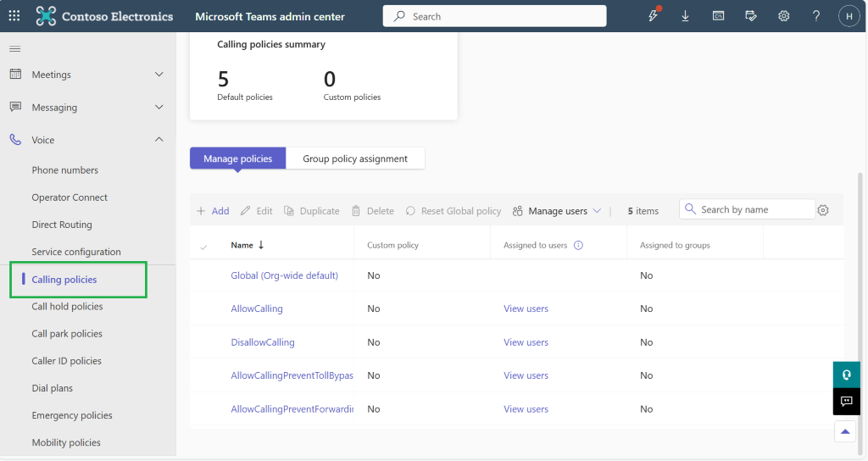This screenshot has width=868, height=461.
Task: Click the feedback notepad icon in header
Action: 751,16
